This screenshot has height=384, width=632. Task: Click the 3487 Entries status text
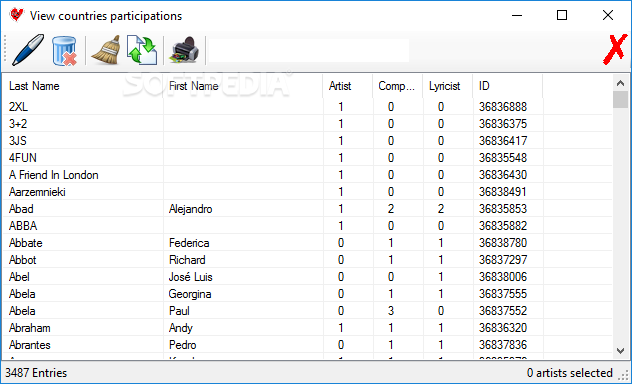coord(36,373)
